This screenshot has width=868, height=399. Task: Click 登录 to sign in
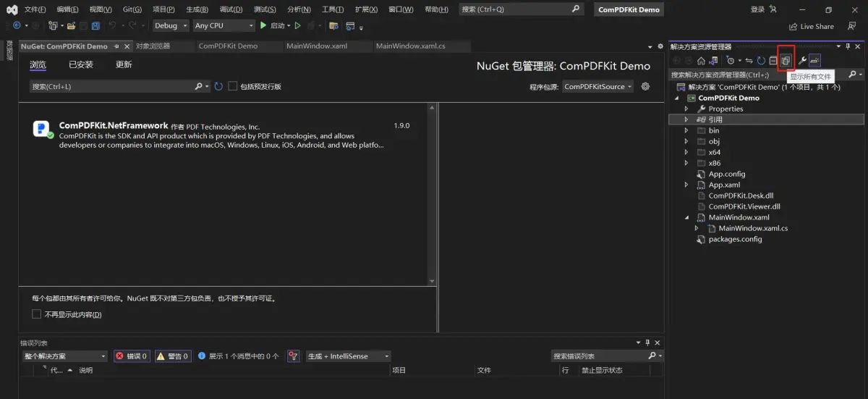point(757,9)
